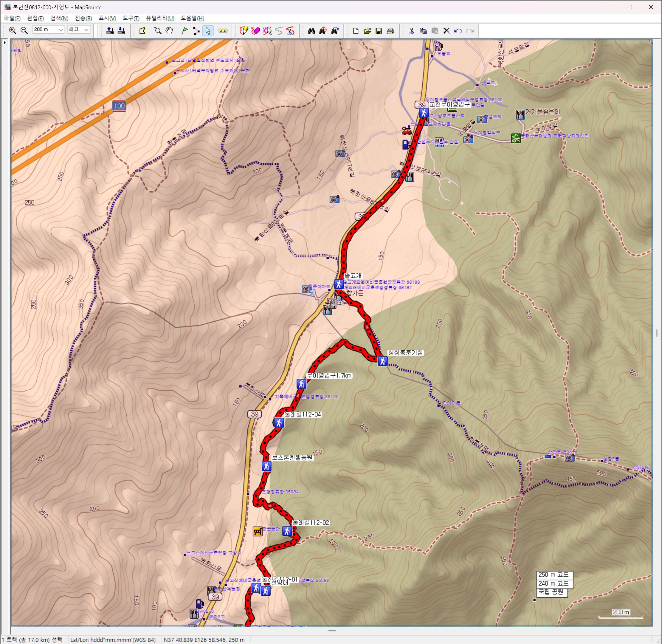662x644 pixels.
Task: Click the 상장봉분기점 hiker waypoint icon
Action: click(382, 361)
